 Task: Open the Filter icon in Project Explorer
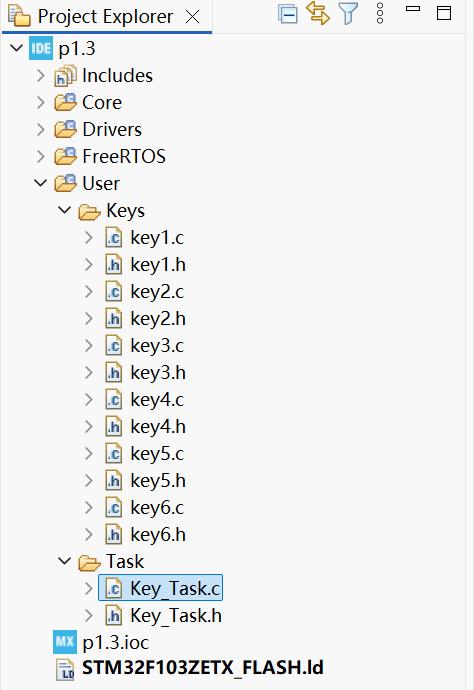348,14
